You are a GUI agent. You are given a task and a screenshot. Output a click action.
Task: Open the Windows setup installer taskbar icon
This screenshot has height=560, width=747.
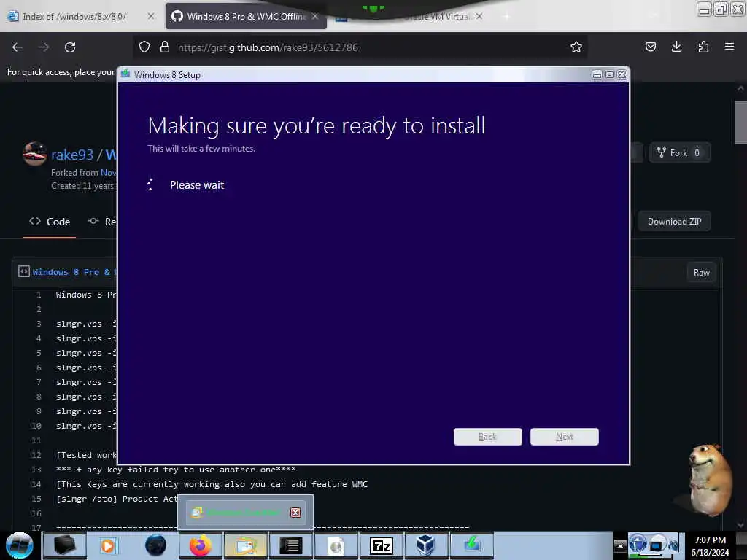click(x=472, y=545)
